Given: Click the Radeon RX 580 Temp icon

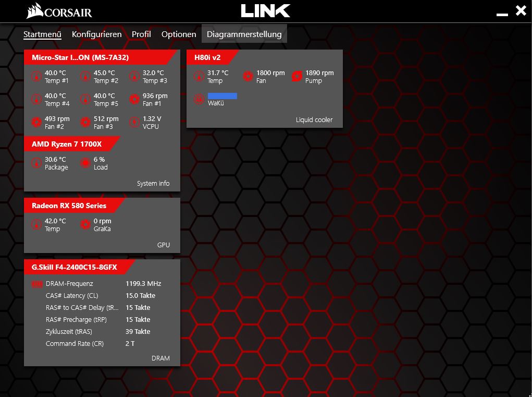Looking at the screenshot, I should [36, 224].
